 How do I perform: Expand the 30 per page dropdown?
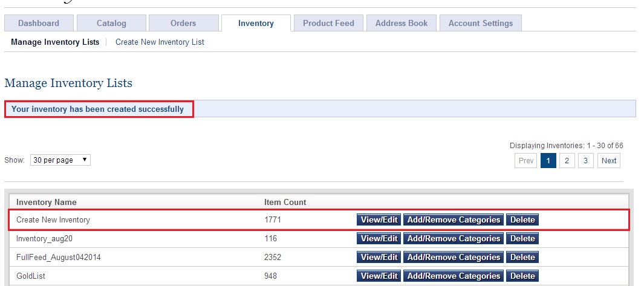(60, 160)
